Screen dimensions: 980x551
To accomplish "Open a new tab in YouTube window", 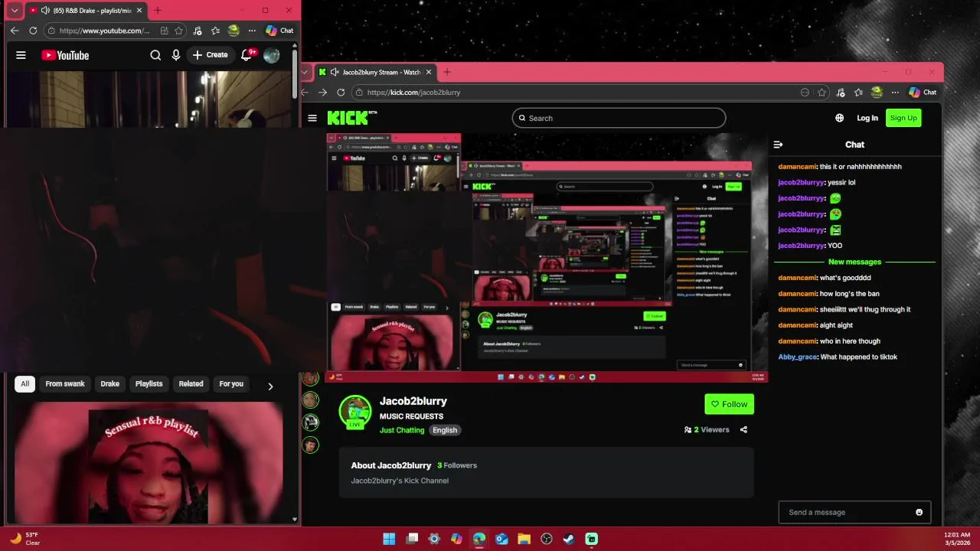I will (x=158, y=11).
